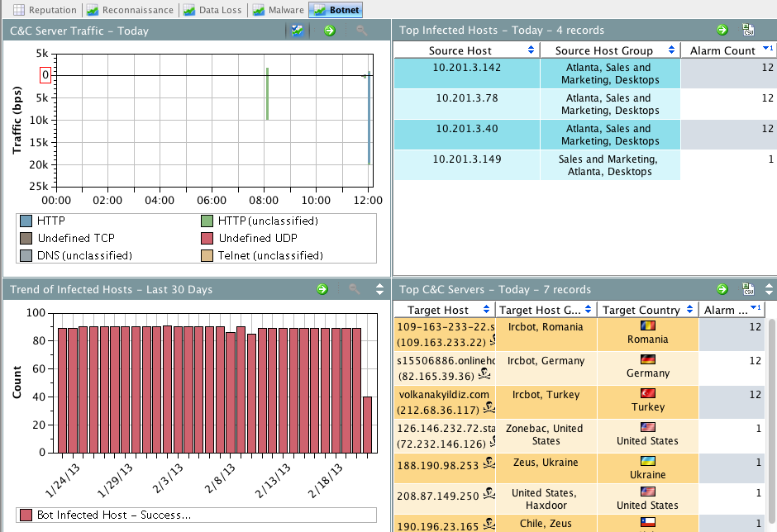Sort by Source Host Group column arrows
777x532 pixels.
tap(671, 51)
